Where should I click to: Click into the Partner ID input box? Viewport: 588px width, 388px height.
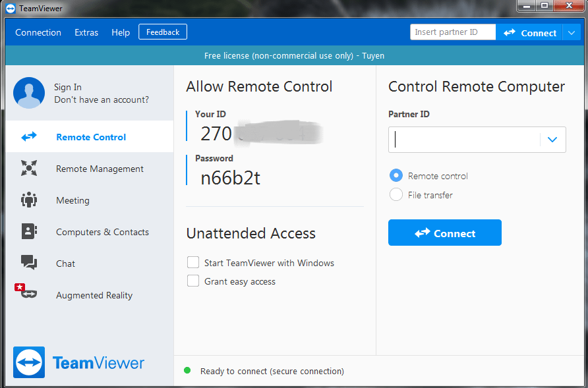point(464,140)
